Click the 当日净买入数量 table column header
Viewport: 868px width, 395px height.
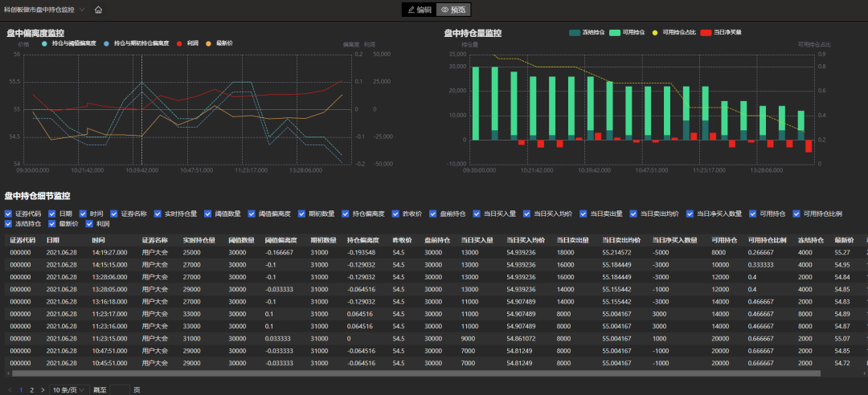pyautogui.click(x=674, y=240)
